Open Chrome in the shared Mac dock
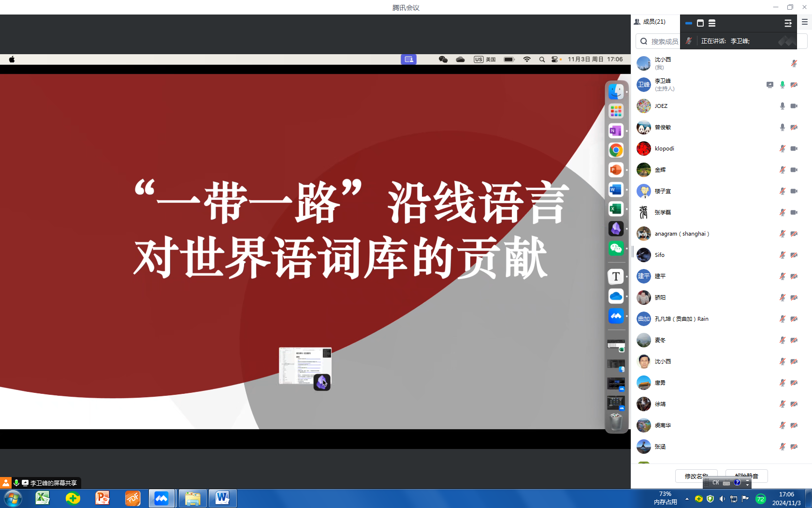812x508 pixels. coord(616,150)
